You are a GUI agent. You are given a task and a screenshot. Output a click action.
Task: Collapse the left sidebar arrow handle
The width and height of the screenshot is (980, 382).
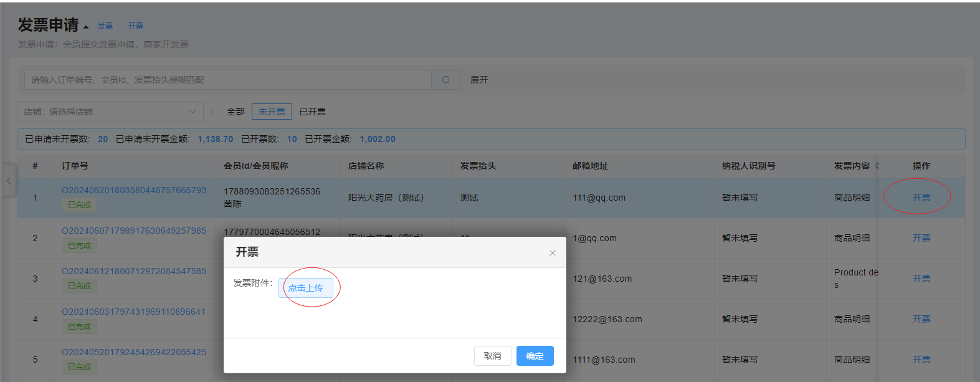click(8, 181)
